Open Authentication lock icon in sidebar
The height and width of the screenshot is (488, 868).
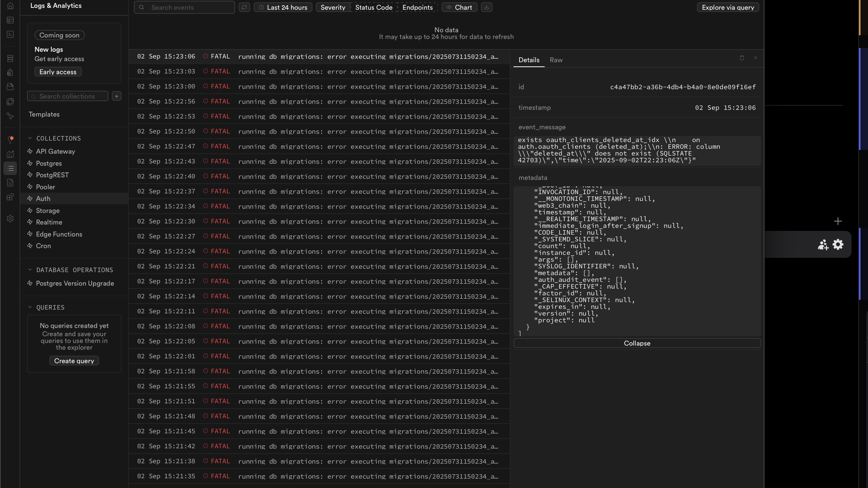coord(10,72)
